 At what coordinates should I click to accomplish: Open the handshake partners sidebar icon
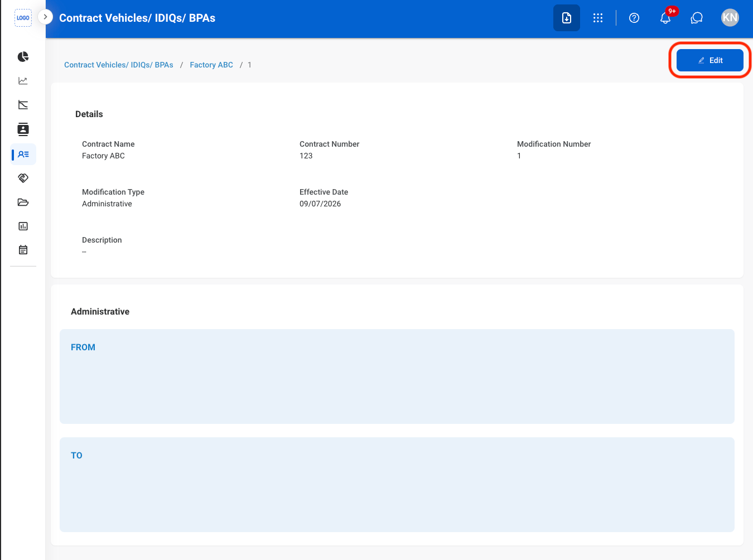click(x=23, y=178)
